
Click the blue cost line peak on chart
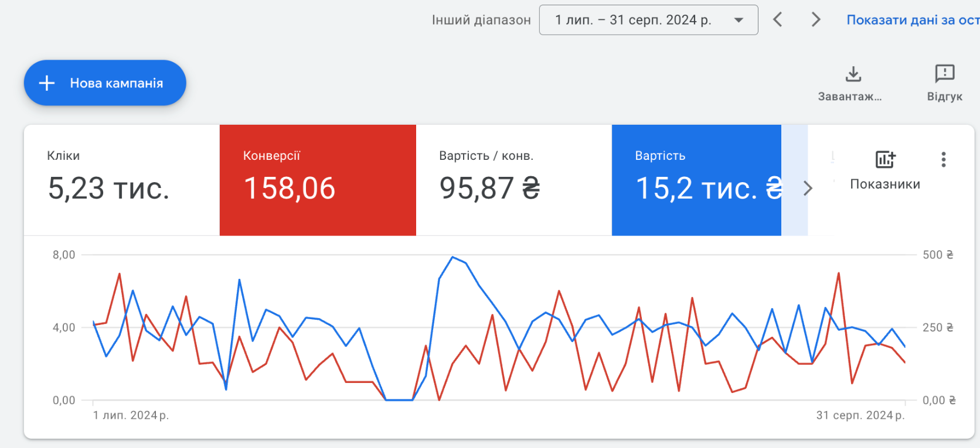coord(452,257)
